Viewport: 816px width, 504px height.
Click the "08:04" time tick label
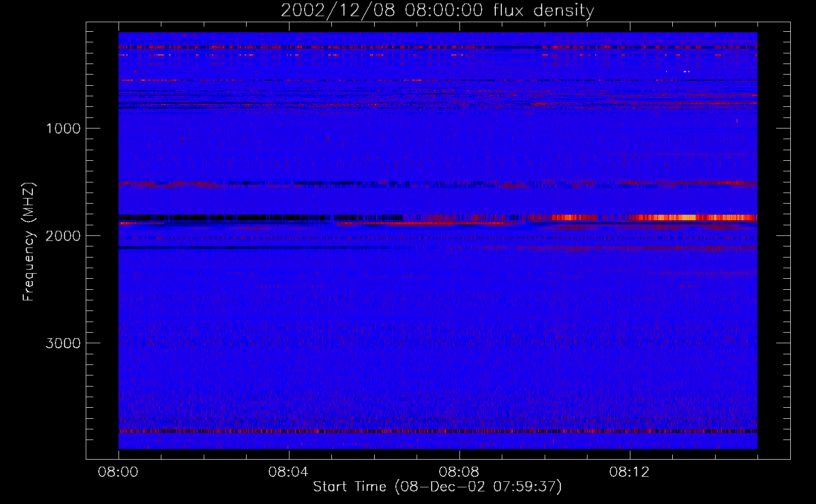pyautogui.click(x=288, y=472)
